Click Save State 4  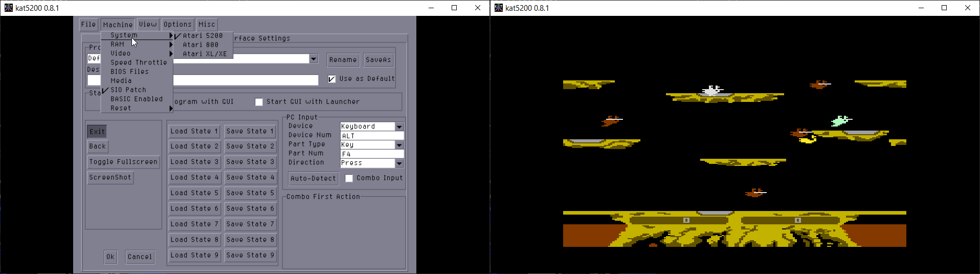point(251,178)
